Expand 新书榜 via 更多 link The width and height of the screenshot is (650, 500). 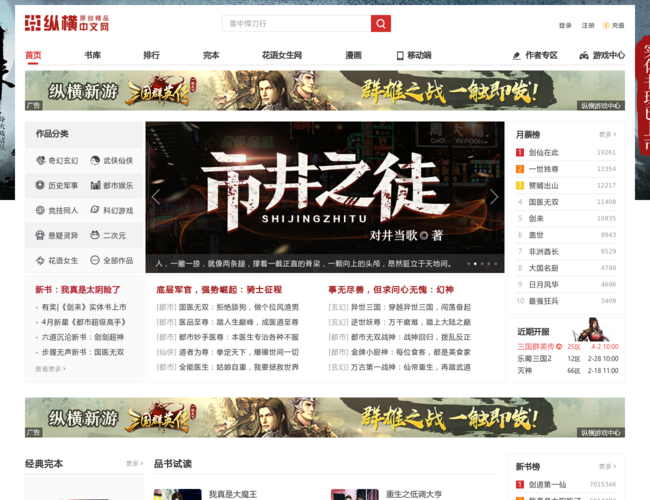[x=607, y=466]
